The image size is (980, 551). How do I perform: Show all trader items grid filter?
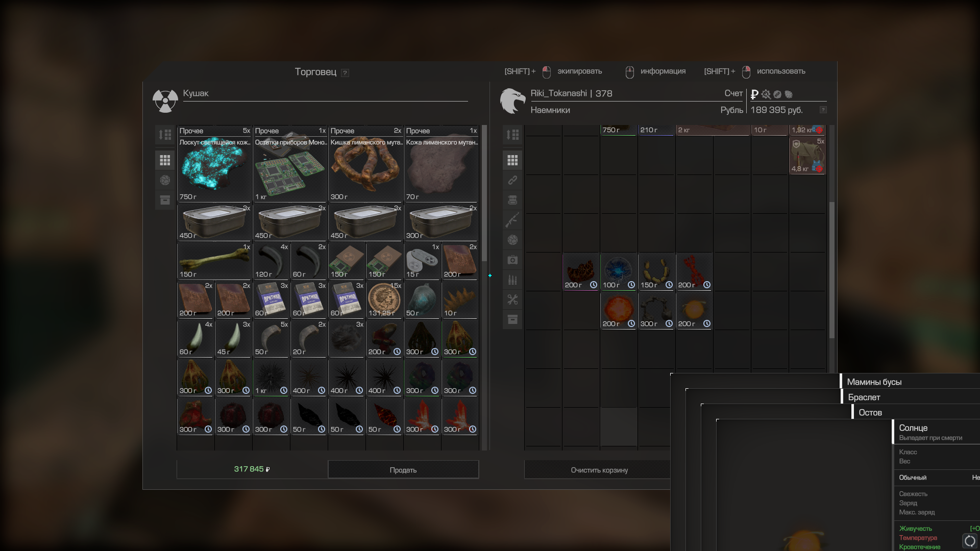[x=165, y=160]
